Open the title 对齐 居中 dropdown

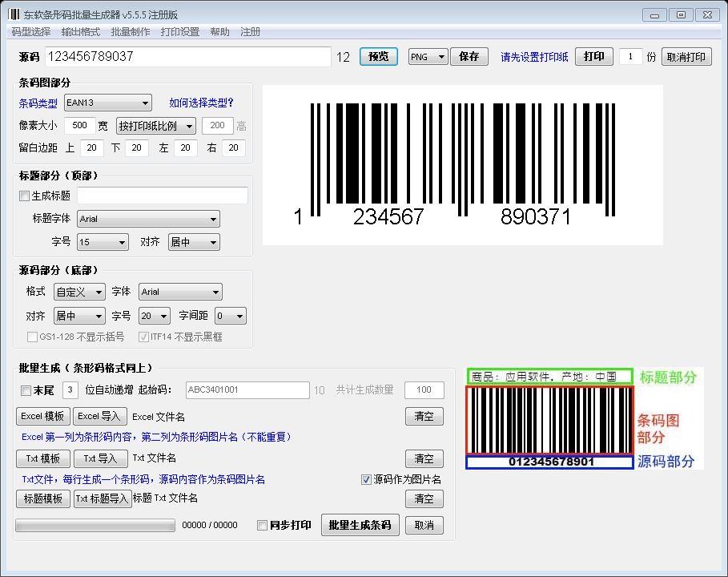[x=194, y=242]
